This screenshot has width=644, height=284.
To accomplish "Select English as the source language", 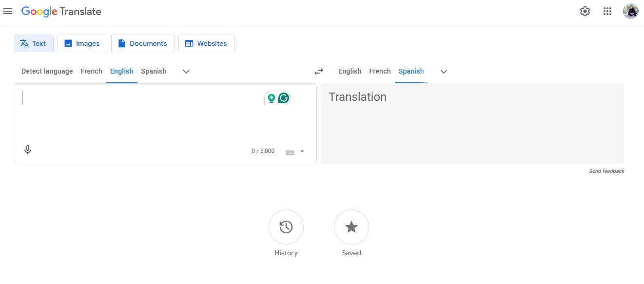I will (x=121, y=71).
